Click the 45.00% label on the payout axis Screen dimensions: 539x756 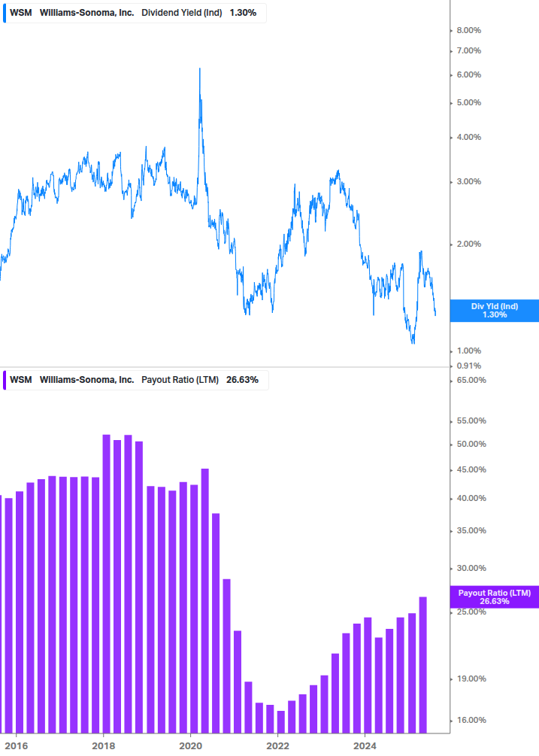point(471,469)
